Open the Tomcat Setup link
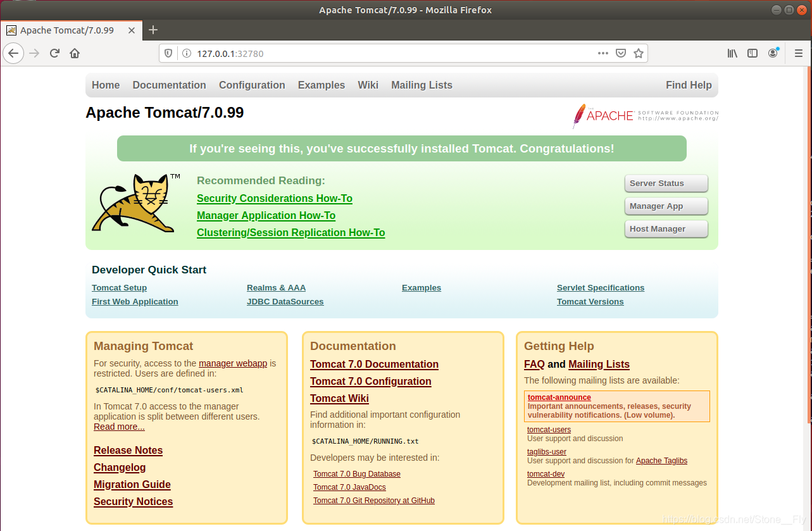The height and width of the screenshot is (531, 812). (x=119, y=287)
